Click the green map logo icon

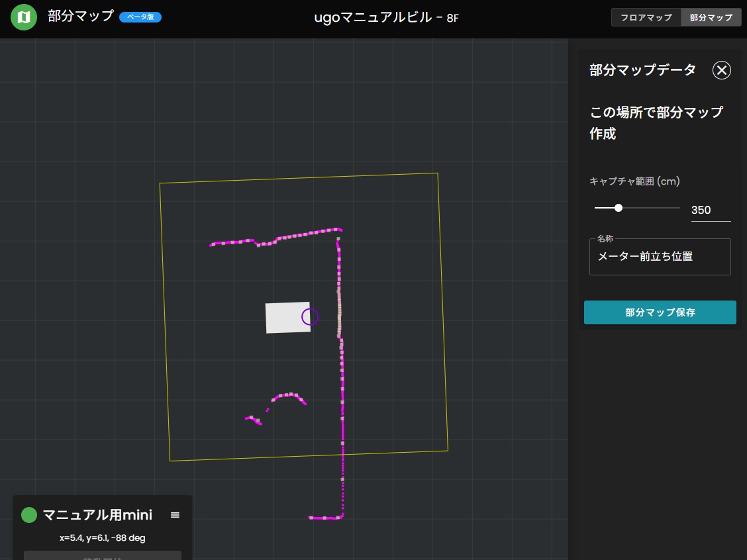pos(24,17)
